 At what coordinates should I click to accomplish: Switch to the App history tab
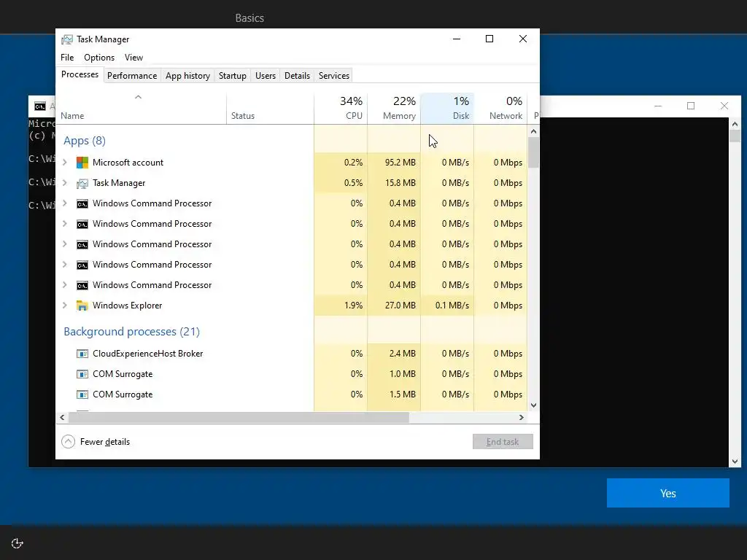coord(187,76)
